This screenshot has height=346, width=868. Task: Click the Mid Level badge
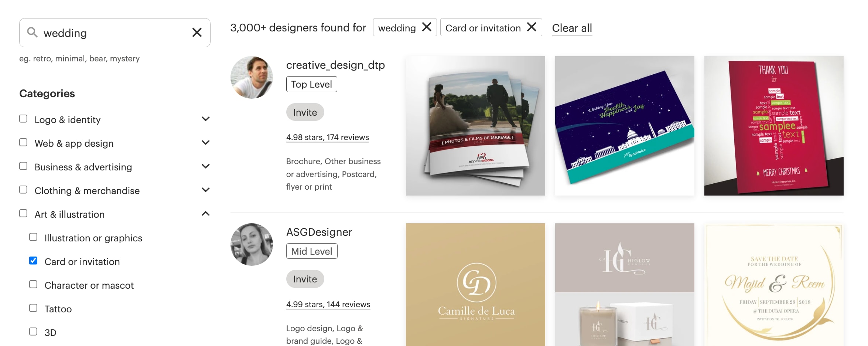311,251
